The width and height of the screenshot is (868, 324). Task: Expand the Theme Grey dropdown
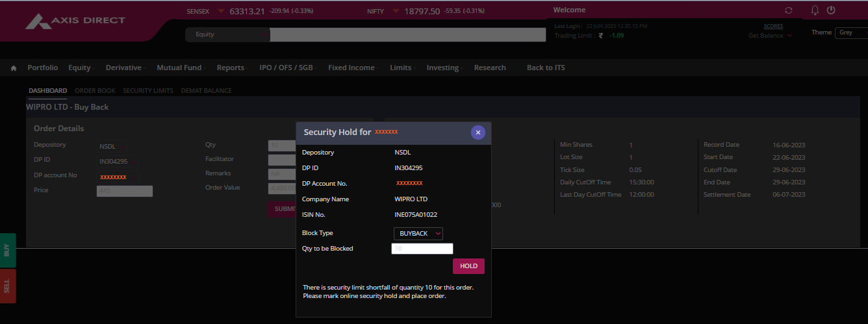click(851, 32)
